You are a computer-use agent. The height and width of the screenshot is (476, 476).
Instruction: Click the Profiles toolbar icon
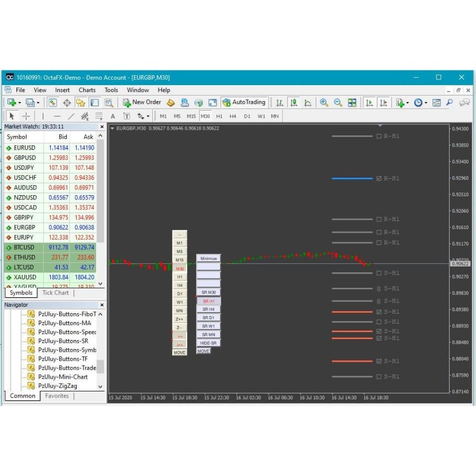[x=30, y=103]
